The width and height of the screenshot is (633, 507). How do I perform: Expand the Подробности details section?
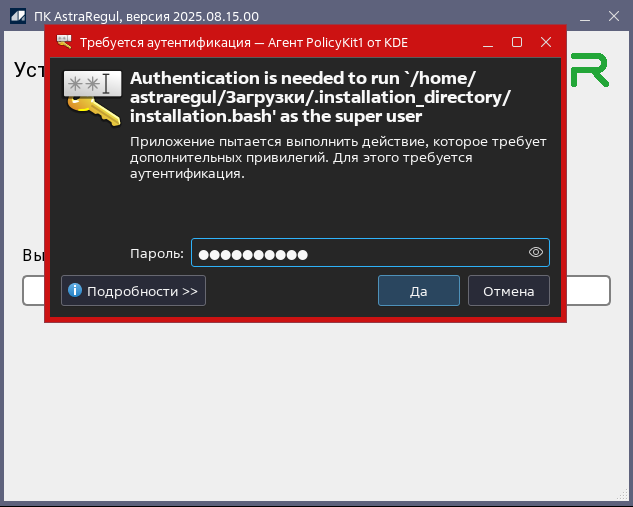133,291
